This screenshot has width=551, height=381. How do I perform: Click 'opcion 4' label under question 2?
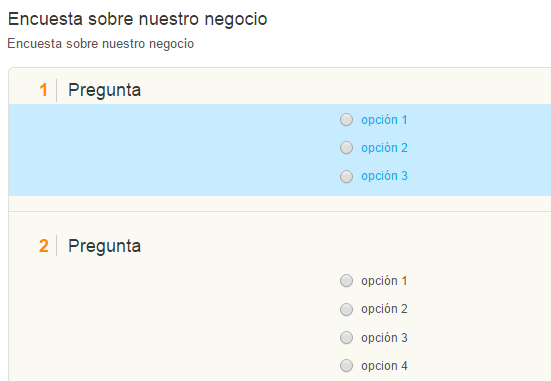(x=384, y=366)
